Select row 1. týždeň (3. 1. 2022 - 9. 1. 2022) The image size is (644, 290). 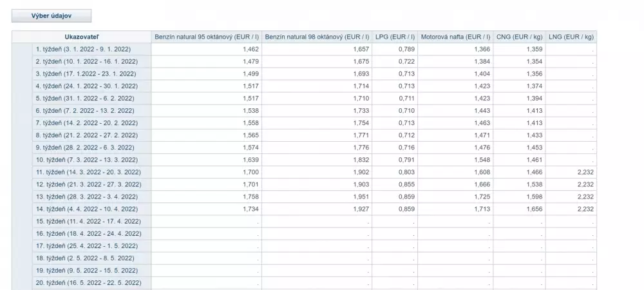point(86,49)
